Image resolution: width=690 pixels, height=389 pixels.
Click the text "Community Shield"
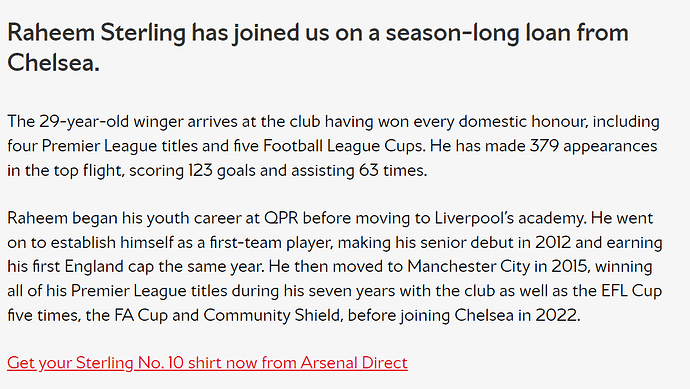click(272, 316)
